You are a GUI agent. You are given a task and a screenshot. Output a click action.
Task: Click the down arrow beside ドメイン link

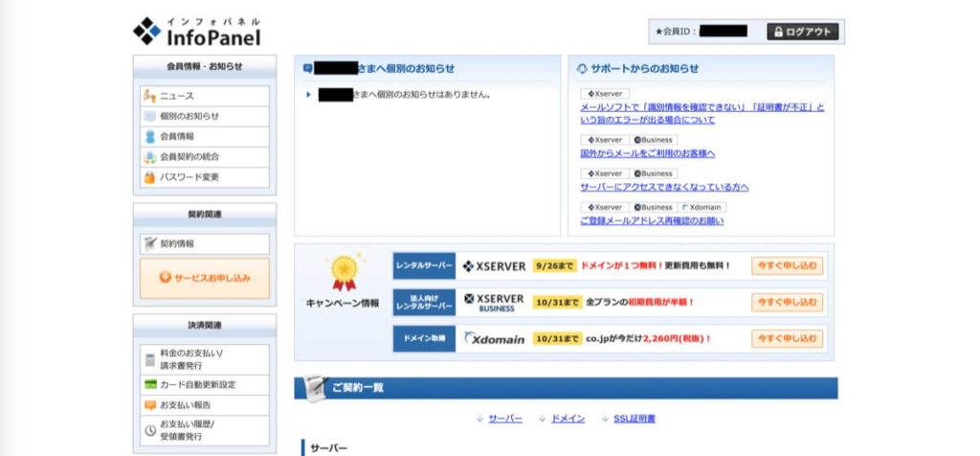(x=542, y=419)
